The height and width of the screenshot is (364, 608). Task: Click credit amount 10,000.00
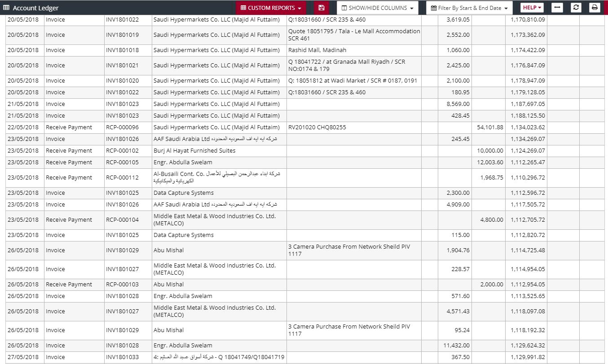click(x=490, y=151)
